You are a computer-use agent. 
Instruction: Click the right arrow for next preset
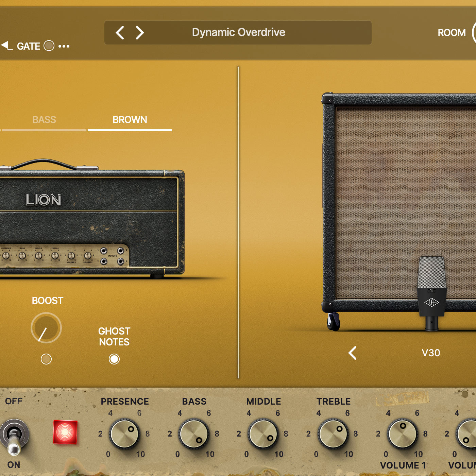pyautogui.click(x=139, y=33)
